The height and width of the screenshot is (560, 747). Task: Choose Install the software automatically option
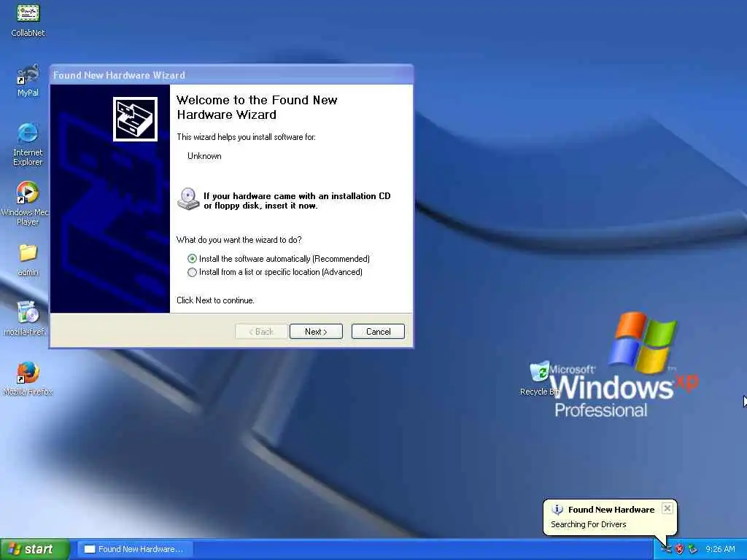[x=279, y=259]
